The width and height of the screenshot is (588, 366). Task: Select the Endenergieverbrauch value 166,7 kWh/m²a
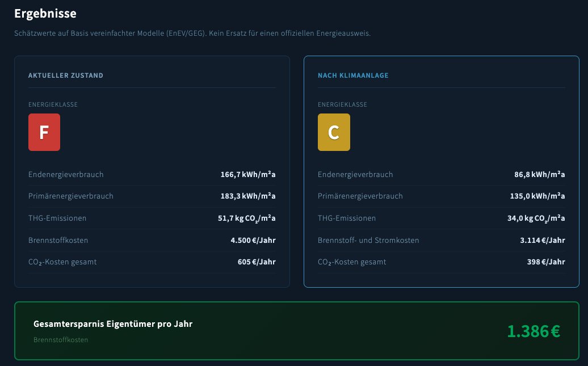coord(248,174)
